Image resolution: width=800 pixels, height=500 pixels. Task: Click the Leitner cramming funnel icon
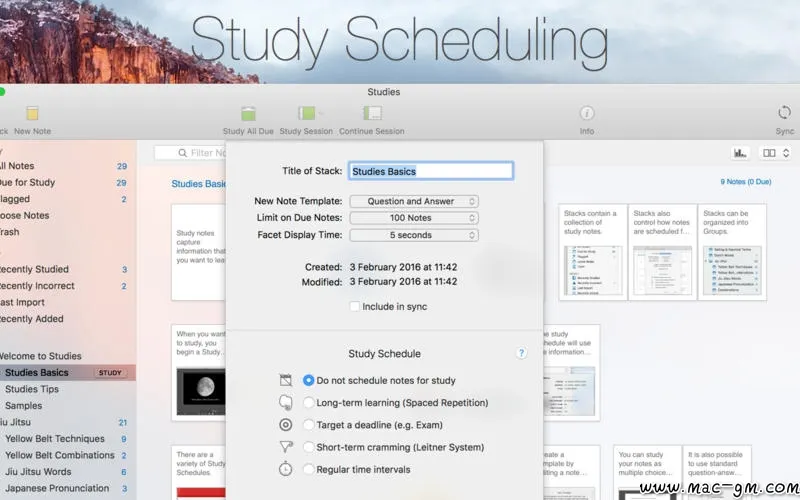pos(286,447)
